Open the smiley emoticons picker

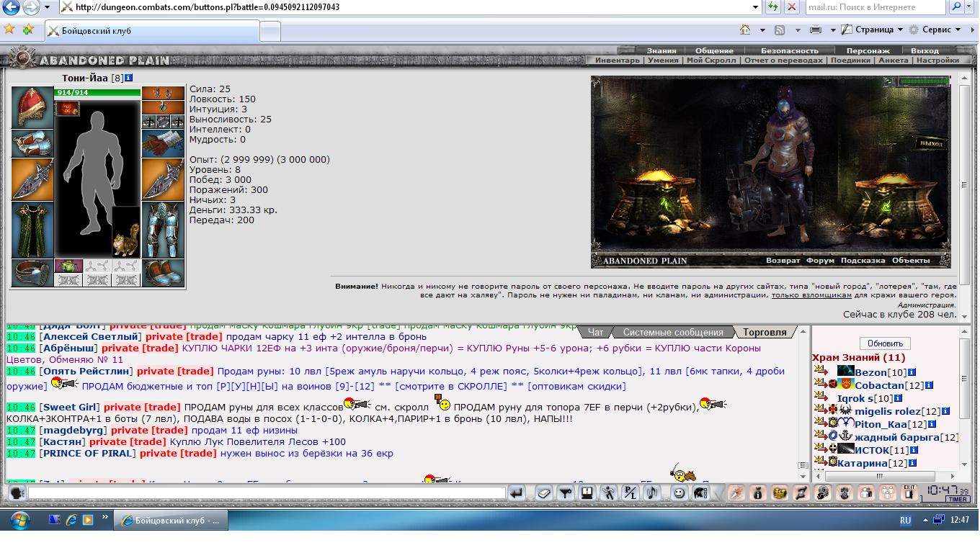(x=679, y=493)
